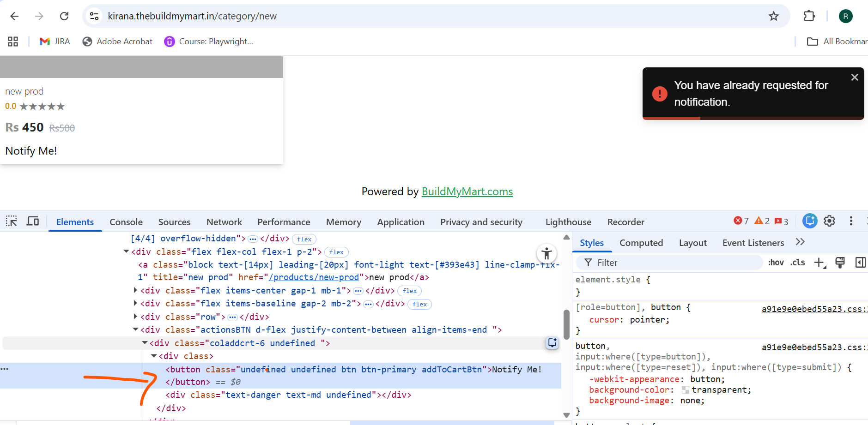Open the Privacy and security tab
868x425 pixels.
click(x=481, y=222)
